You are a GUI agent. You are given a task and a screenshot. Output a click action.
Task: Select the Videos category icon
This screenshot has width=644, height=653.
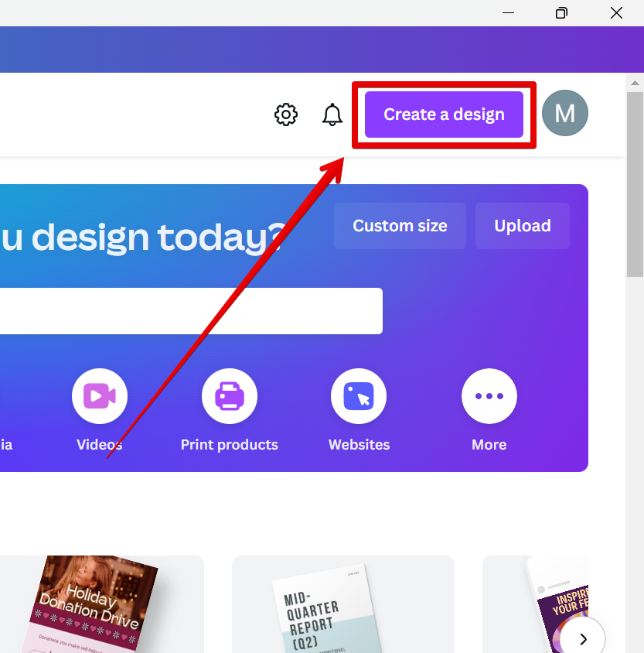click(100, 396)
